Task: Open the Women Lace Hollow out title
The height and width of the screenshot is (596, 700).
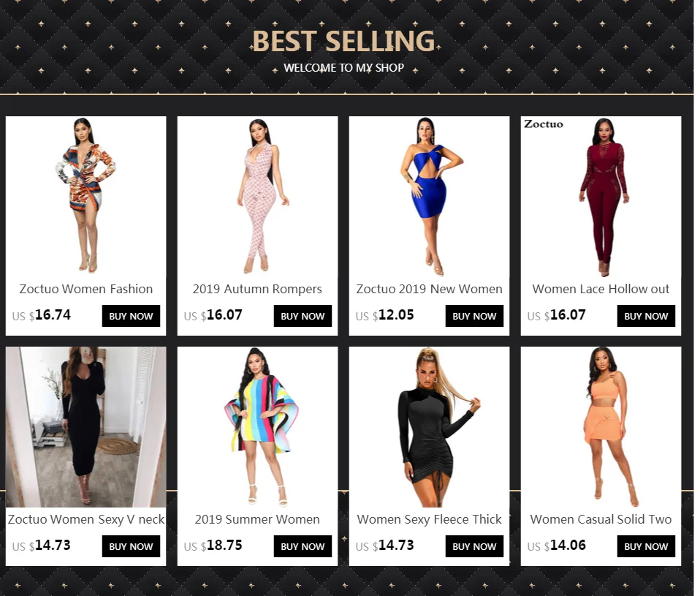Action: [601, 289]
